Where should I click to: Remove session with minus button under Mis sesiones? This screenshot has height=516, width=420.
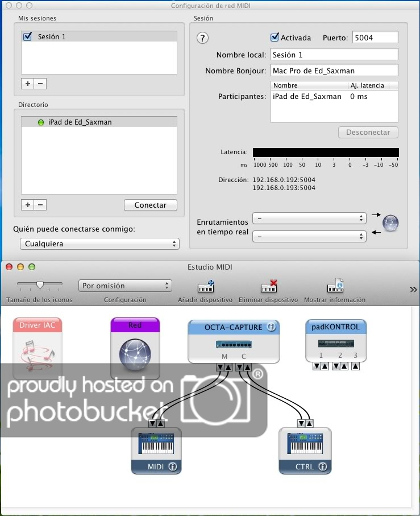coord(40,84)
